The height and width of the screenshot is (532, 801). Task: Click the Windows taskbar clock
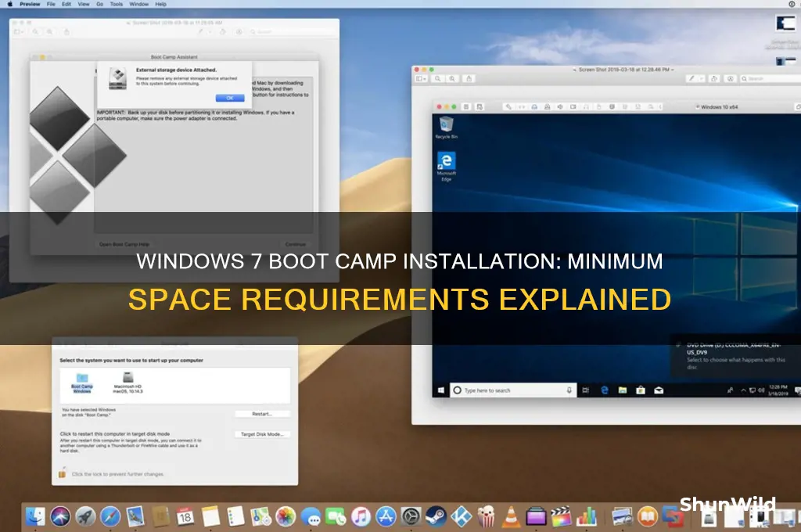pos(778,390)
